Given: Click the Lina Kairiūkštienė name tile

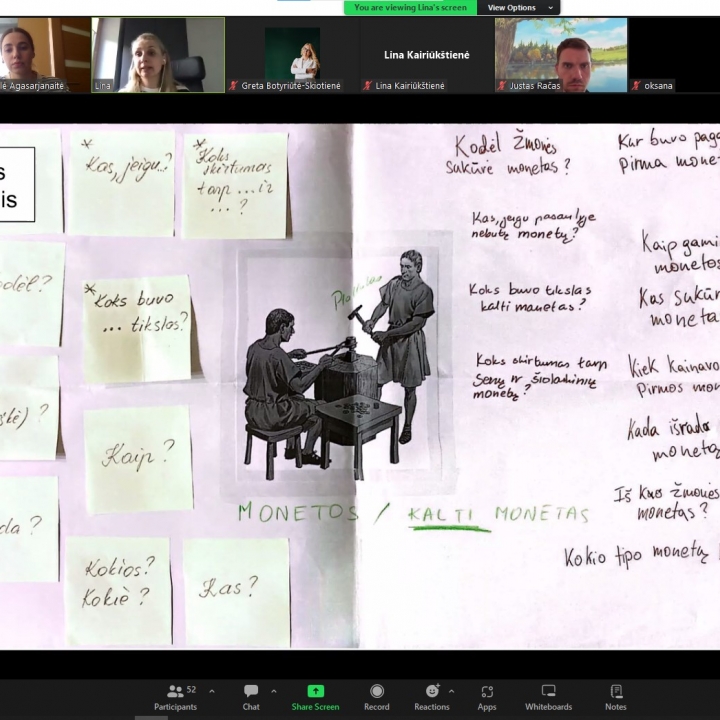Looking at the screenshot, I should (x=426, y=54).
